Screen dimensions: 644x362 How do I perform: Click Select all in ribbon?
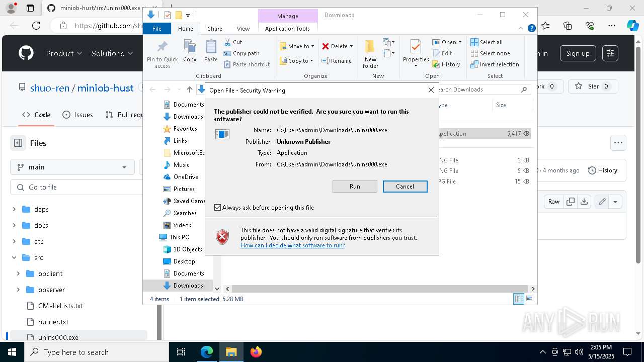(487, 42)
